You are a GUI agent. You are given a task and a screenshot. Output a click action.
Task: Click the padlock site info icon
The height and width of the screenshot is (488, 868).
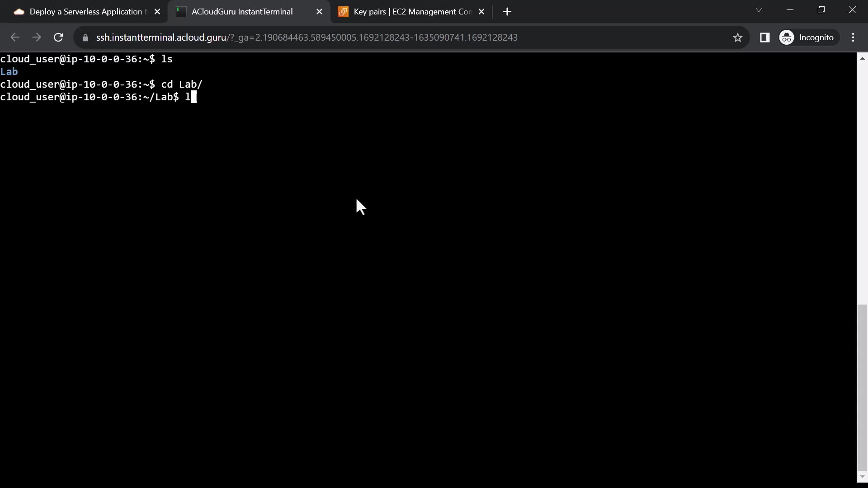85,38
